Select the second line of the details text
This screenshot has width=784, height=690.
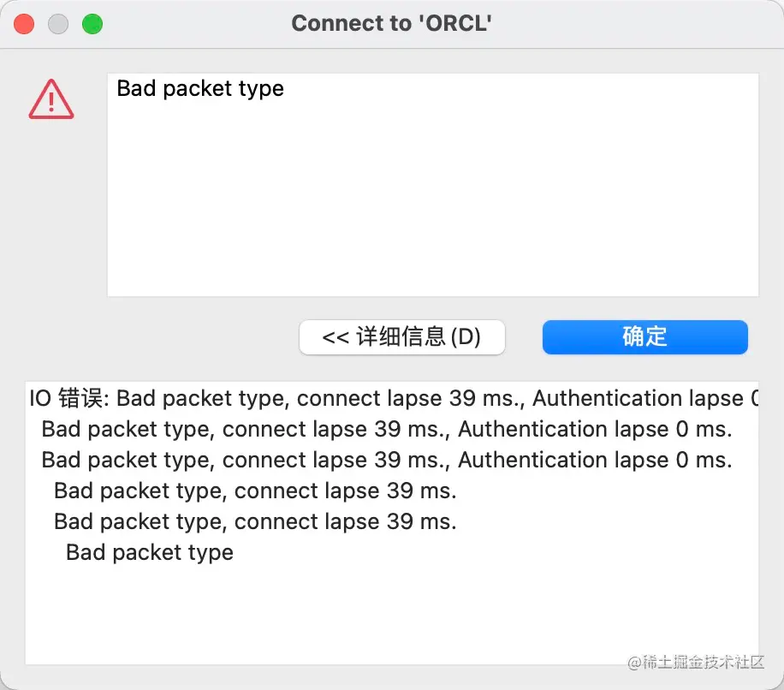387,430
